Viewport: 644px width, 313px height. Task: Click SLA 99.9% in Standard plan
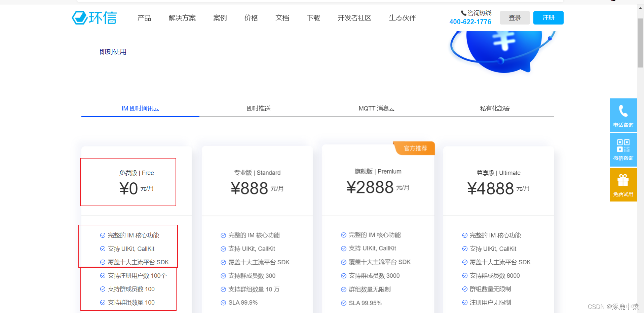243,303
